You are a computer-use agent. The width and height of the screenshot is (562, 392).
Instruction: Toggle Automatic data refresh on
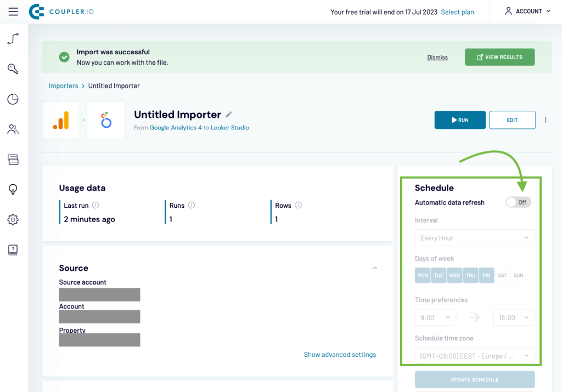518,202
